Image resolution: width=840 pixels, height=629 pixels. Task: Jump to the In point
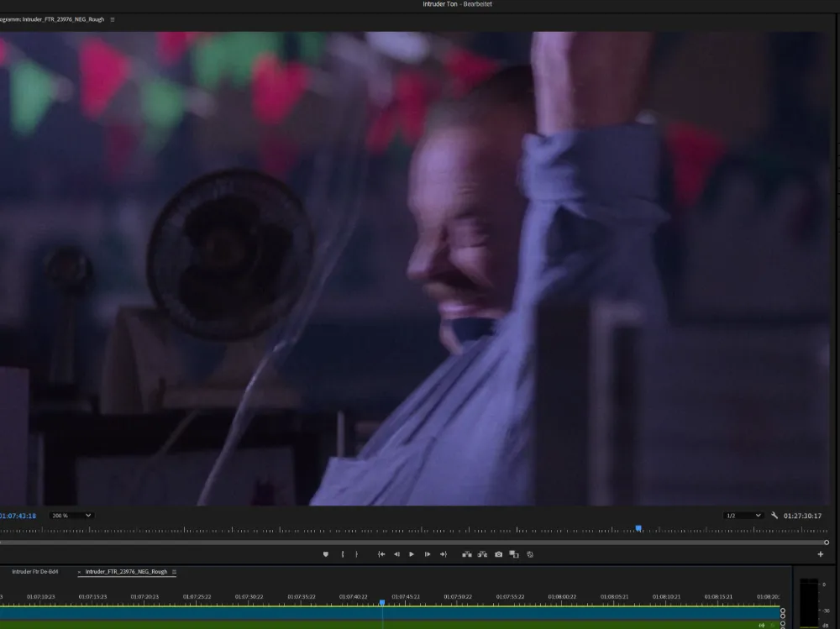381,554
